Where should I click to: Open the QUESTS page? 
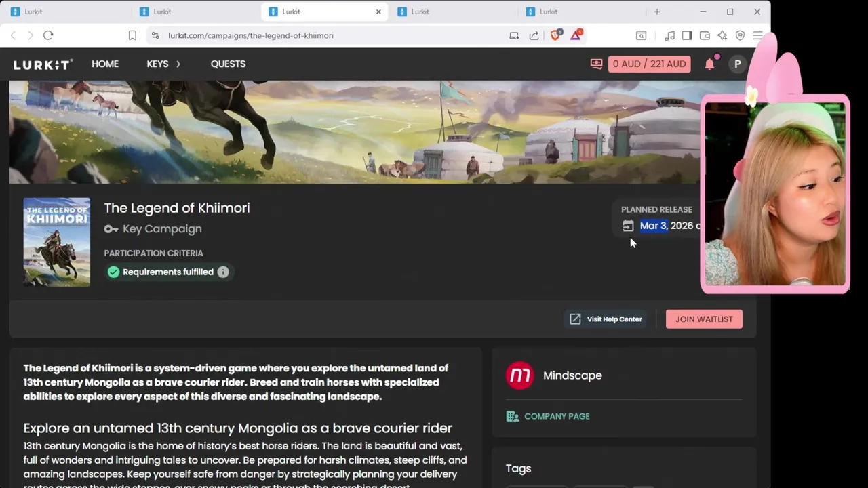228,64
